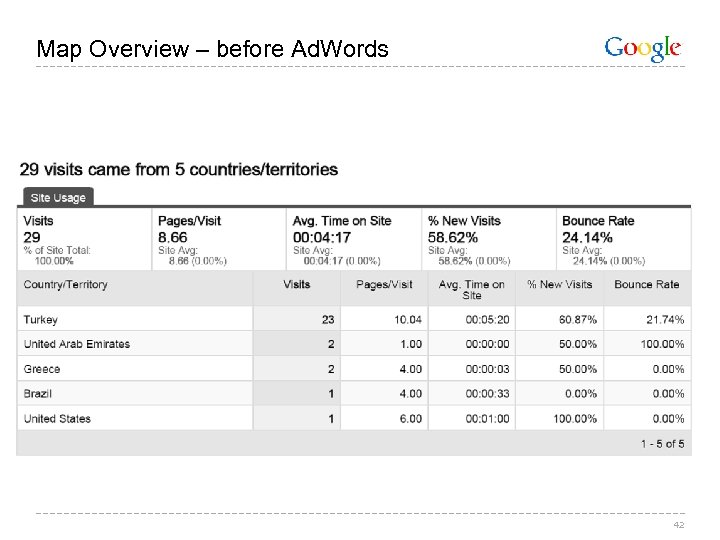Sort by Country/Territory column header
This screenshot has height=540, width=720.
pos(66,285)
